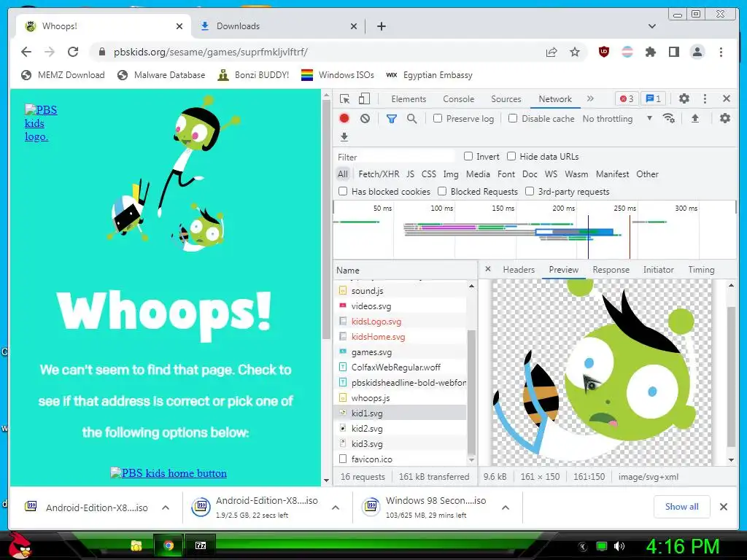
Task: Open the Response tab of the request
Action: (x=611, y=270)
